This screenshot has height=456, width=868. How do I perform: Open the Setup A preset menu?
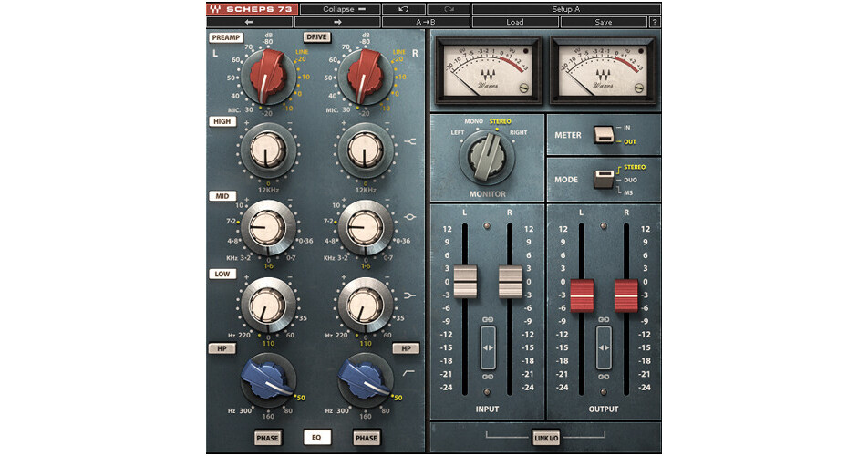click(566, 9)
